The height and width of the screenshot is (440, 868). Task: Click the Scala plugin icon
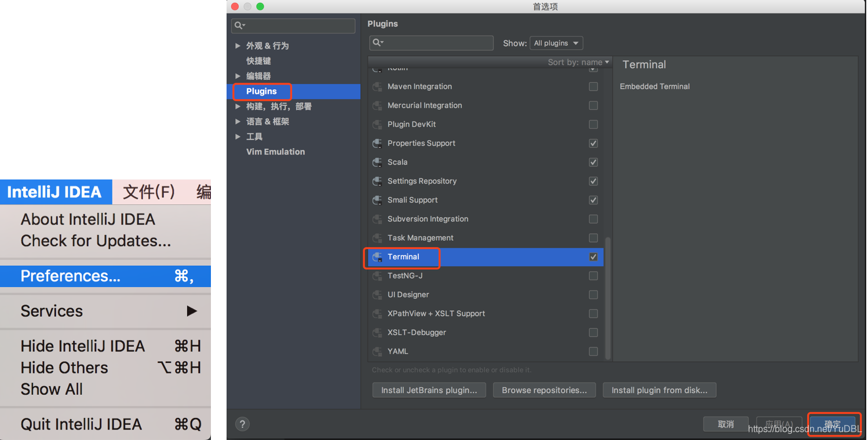pos(377,162)
